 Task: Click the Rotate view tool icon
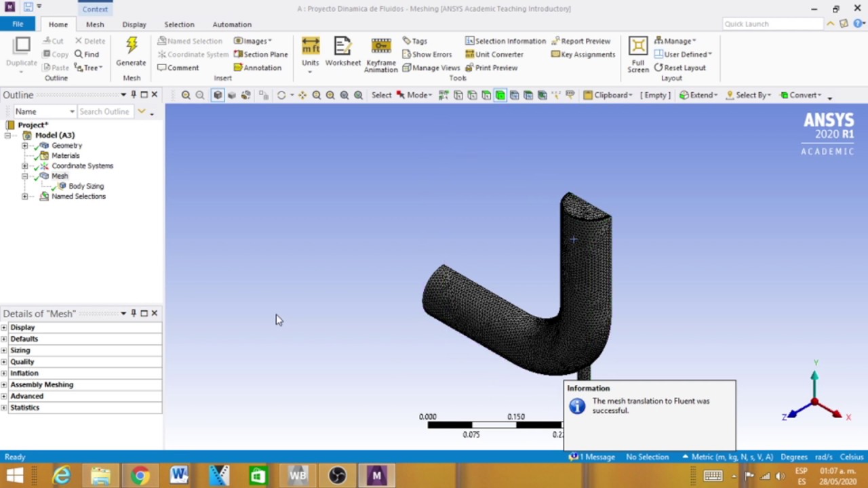281,95
